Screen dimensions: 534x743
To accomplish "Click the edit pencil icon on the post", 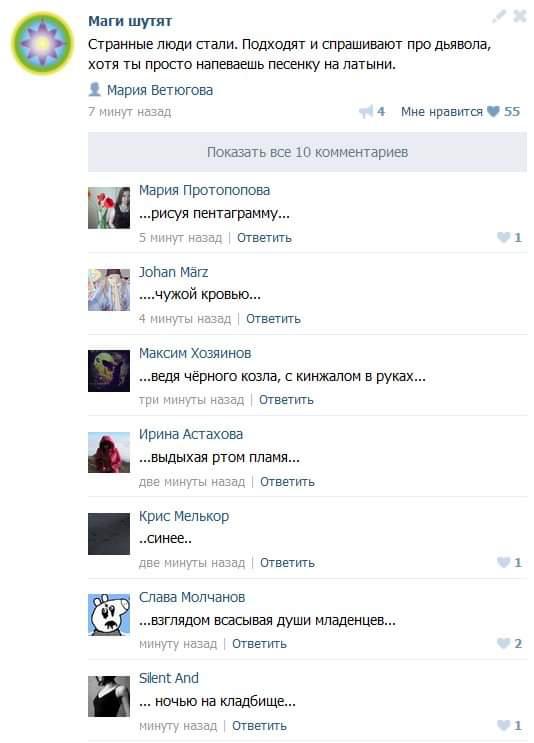I will coord(499,16).
